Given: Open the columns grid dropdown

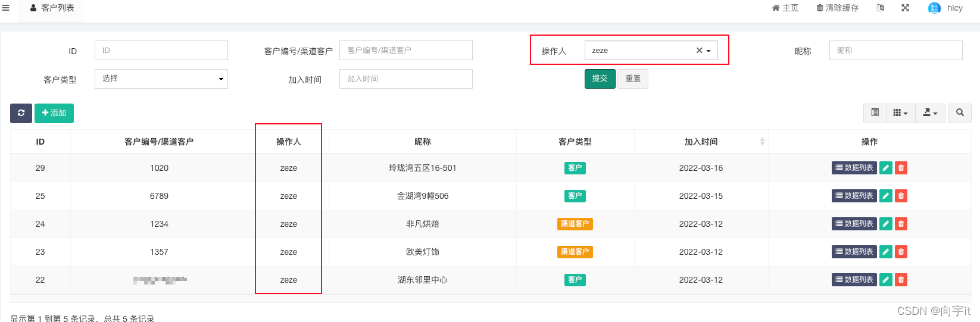Looking at the screenshot, I should (x=900, y=113).
